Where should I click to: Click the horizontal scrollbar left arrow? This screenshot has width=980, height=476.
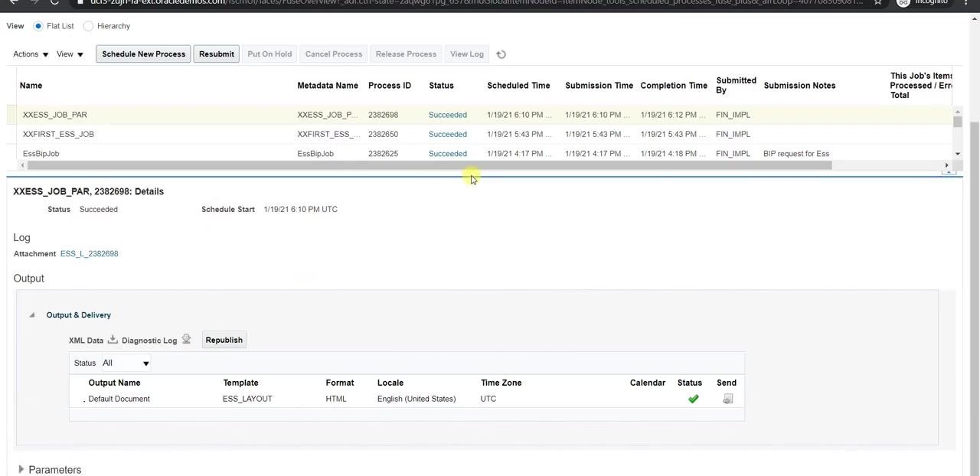click(22, 165)
